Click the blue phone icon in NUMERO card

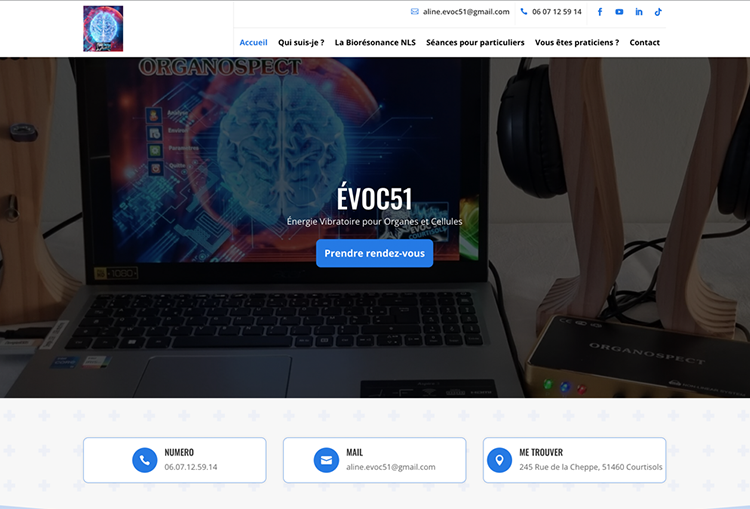[144, 460]
